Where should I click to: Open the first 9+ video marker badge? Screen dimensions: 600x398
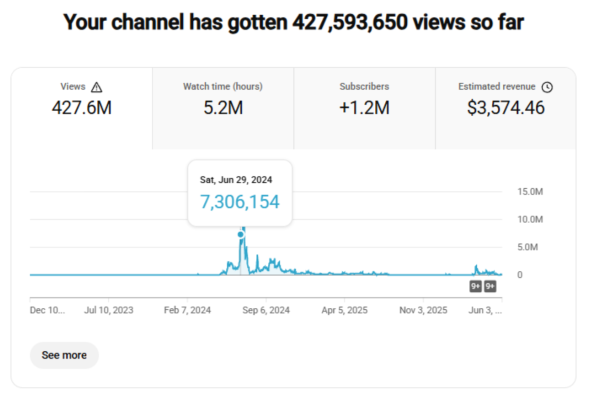475,286
